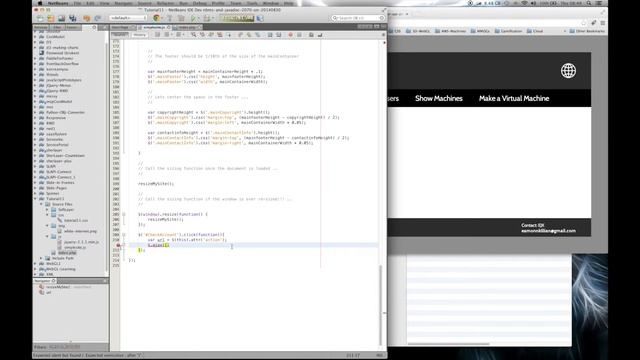640x360 pixels.
Task: Open the Run button dropdown arrow
Action: tap(199, 18)
